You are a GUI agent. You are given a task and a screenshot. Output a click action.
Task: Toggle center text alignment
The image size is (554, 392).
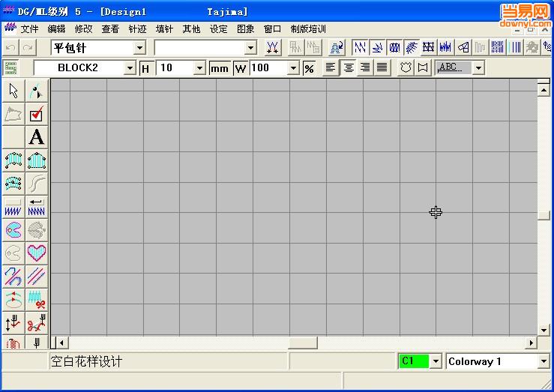click(x=348, y=67)
